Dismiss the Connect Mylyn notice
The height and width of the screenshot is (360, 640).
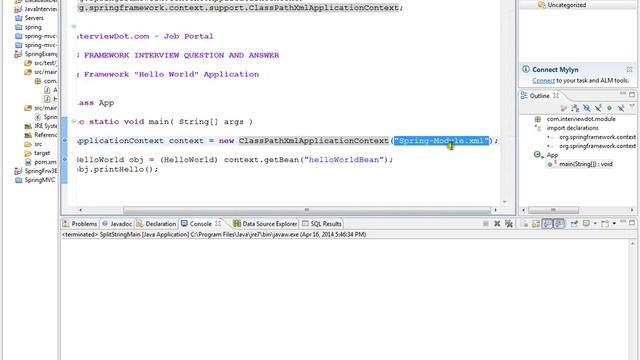click(629, 69)
